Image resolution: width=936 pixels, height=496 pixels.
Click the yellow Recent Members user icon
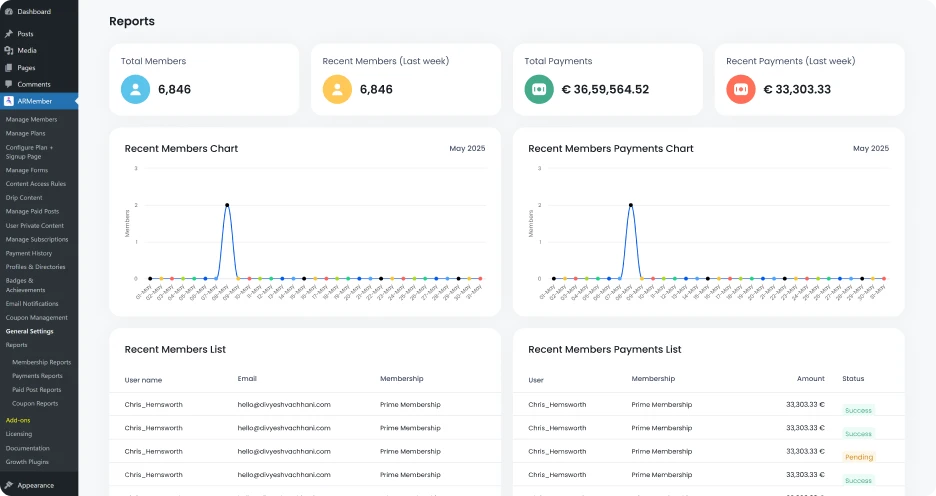[337, 89]
